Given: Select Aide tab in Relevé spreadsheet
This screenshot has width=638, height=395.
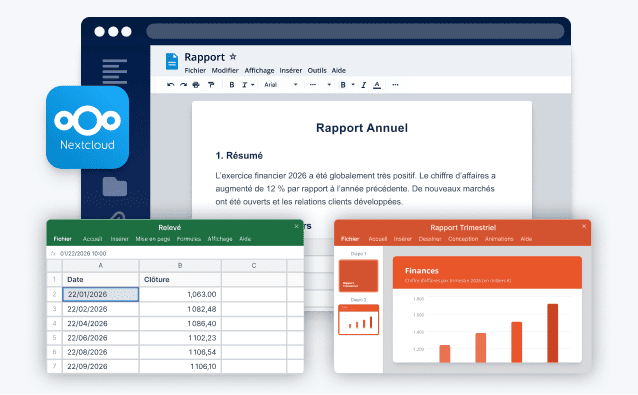Looking at the screenshot, I should click(x=245, y=239).
